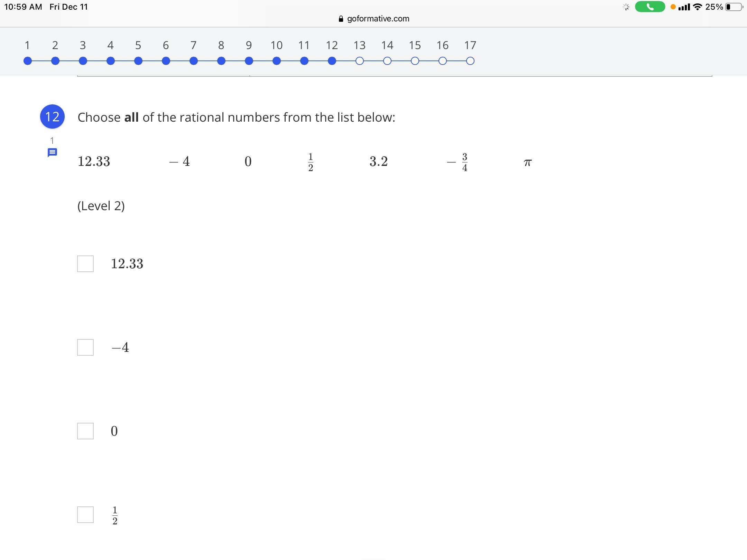Image resolution: width=747 pixels, height=560 pixels.
Task: Tap the battery icon in status bar
Action: pyautogui.click(x=734, y=7)
